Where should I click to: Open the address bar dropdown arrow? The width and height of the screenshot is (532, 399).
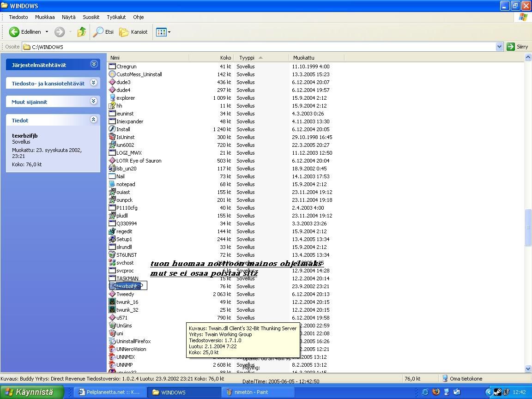click(499, 47)
